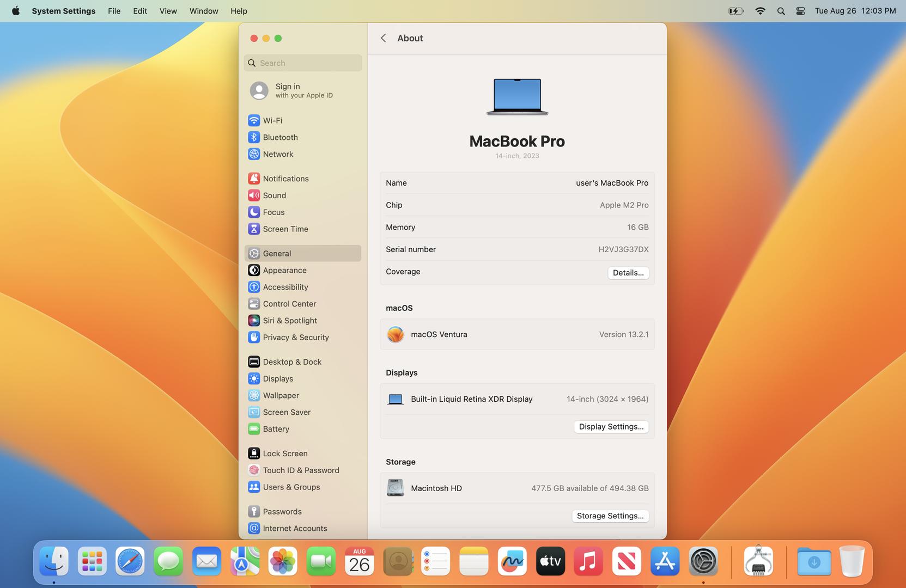Click Built-in Liquid Retina XDR Display row
This screenshot has width=906, height=588.
[517, 399]
